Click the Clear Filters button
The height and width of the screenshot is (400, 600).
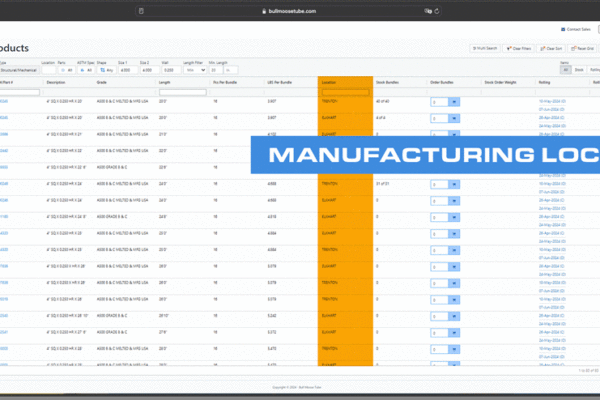pos(517,48)
